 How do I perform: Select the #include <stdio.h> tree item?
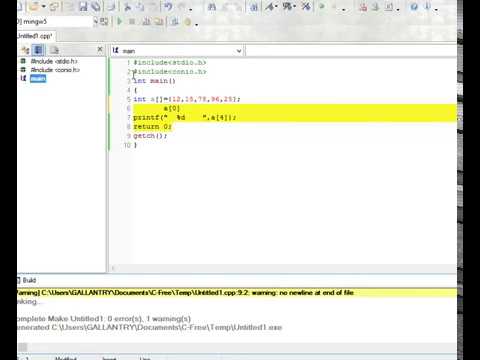pyautogui.click(x=54, y=61)
